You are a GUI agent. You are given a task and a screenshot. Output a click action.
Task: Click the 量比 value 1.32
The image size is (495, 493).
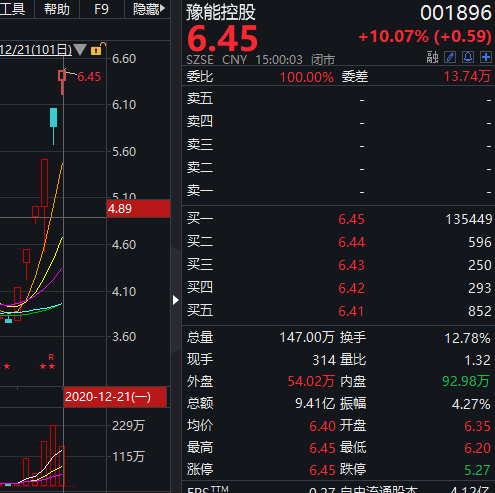coord(477,360)
